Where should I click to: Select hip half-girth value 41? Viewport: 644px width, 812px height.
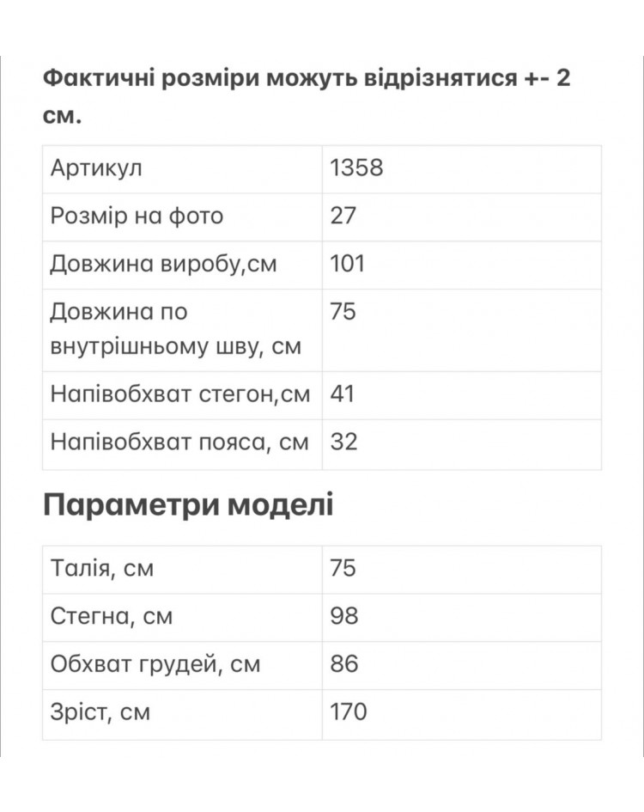tap(343, 394)
